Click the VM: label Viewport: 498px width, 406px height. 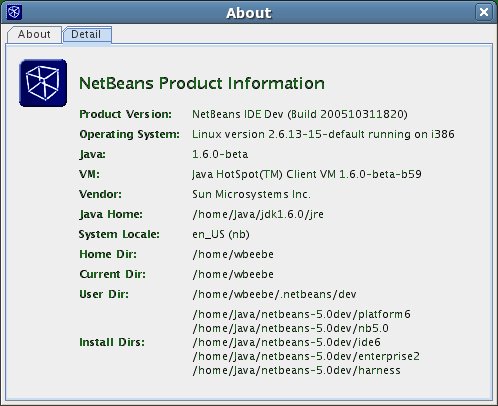[x=89, y=174]
